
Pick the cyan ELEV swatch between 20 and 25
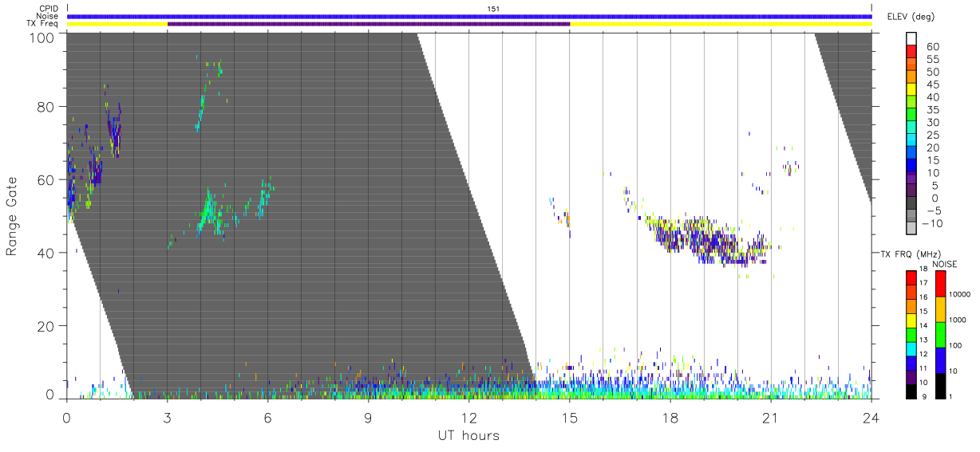911,140
